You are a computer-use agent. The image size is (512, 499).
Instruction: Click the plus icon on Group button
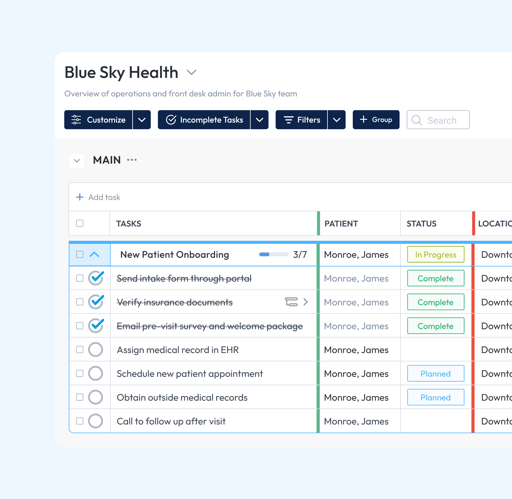coord(363,119)
